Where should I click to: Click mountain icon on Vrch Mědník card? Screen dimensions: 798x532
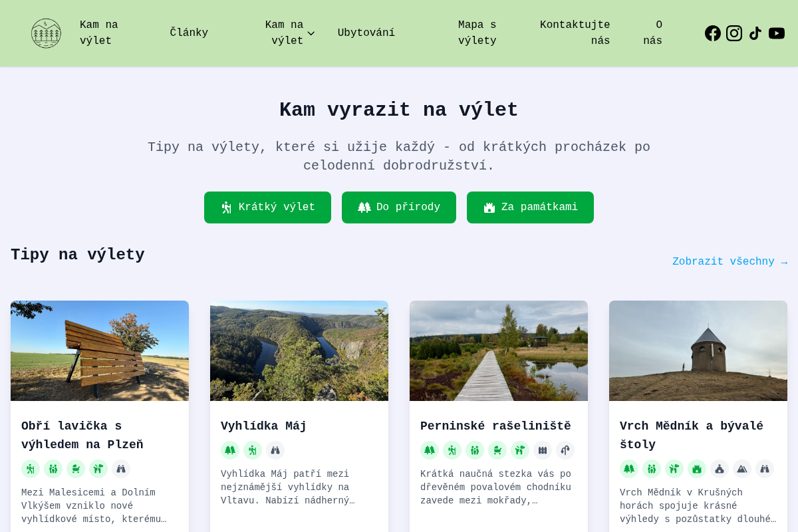(742, 469)
